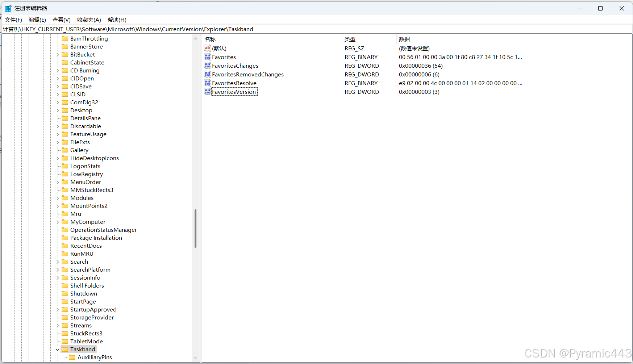This screenshot has height=364, width=633.
Task: Maximize the Registry Editor window
Action: (x=600, y=8)
